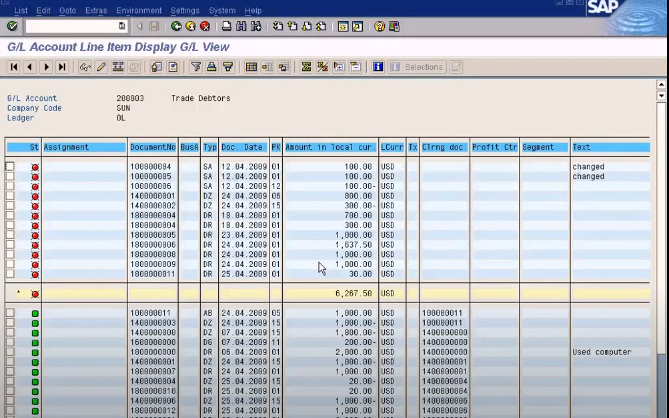This screenshot has height=418, width=669.
Task: Select the Assignment column header
Action: coord(84,148)
